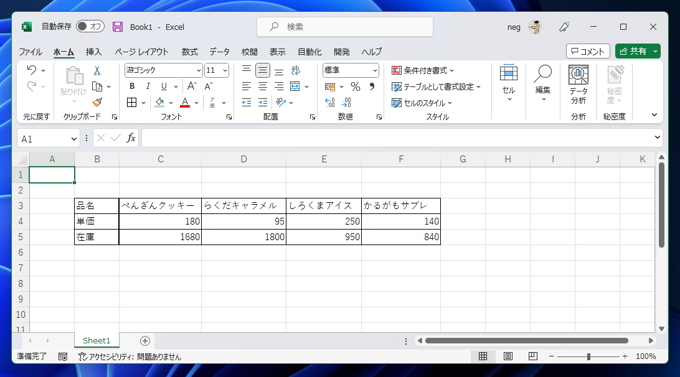Screen dimensions: 680x377
Task: Apply the red font color
Action: 185,102
